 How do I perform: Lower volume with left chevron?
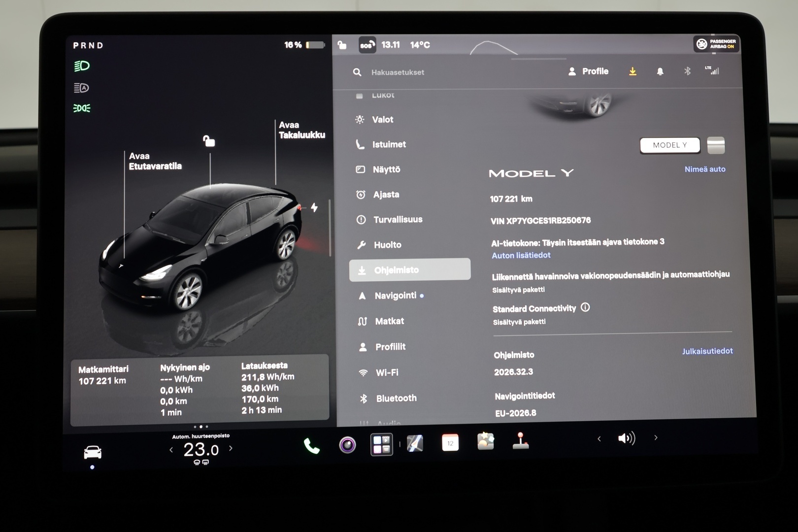click(x=599, y=438)
